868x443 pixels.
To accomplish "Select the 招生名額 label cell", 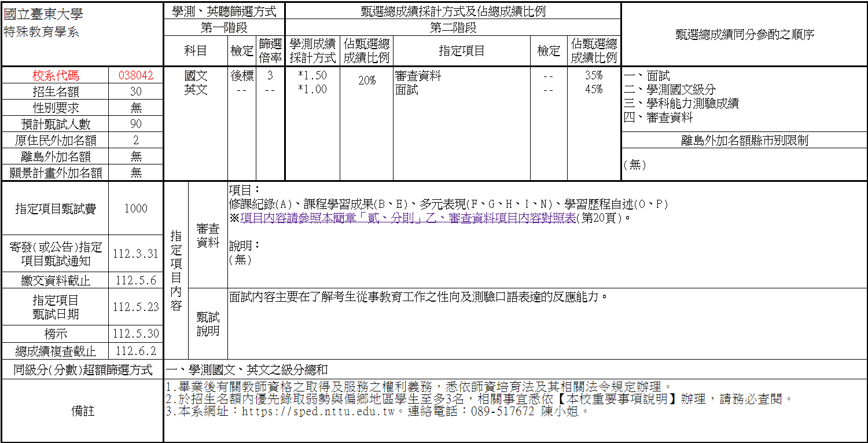I will point(56,91).
